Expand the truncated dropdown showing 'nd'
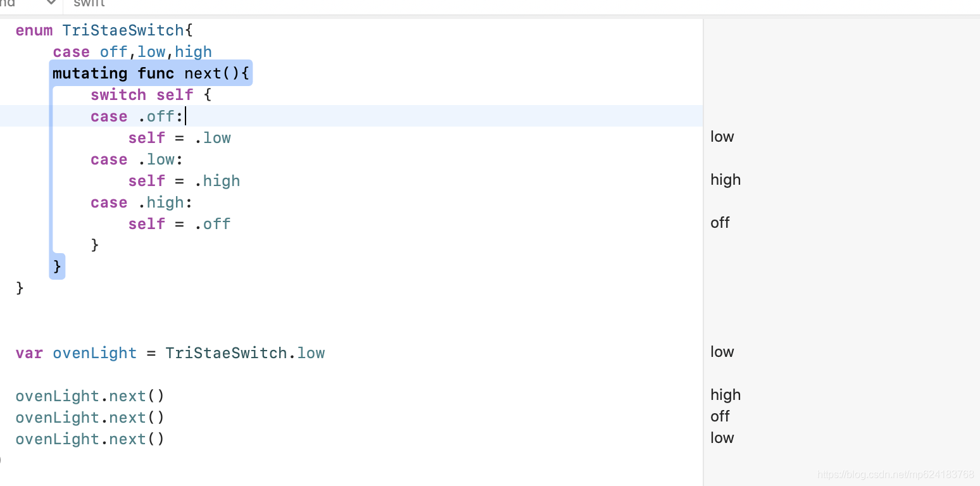The width and height of the screenshot is (980, 486). 11,3
